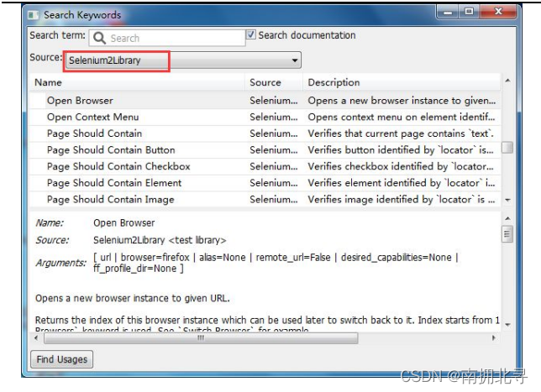Click Source cell of Open Browser row
The image size is (541, 392).
pos(274,101)
